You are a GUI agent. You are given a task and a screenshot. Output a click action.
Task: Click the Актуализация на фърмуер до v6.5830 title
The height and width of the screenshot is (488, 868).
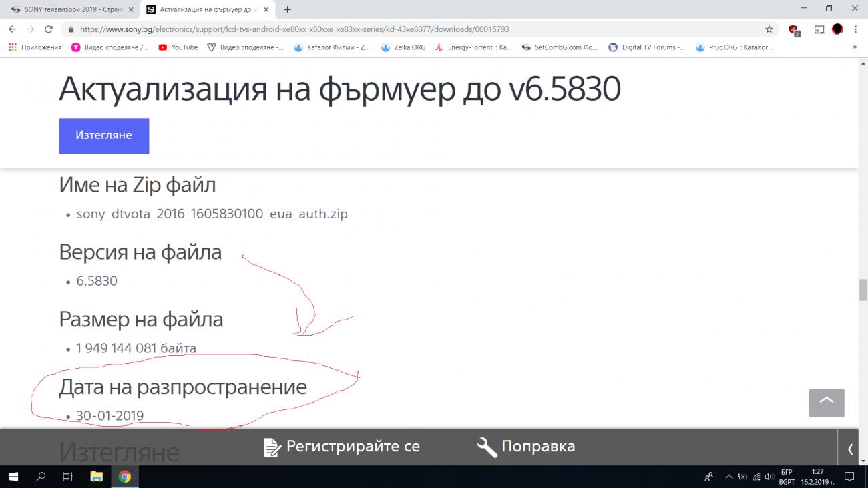(340, 89)
